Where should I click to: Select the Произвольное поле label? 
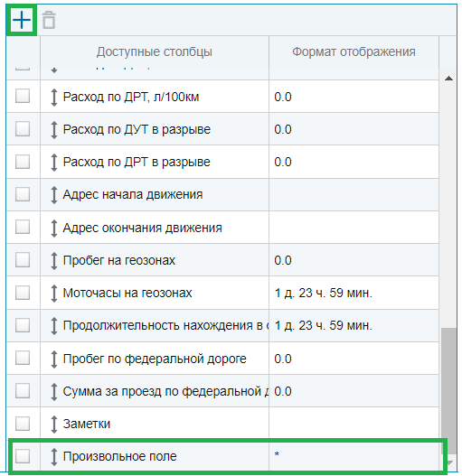tap(119, 456)
